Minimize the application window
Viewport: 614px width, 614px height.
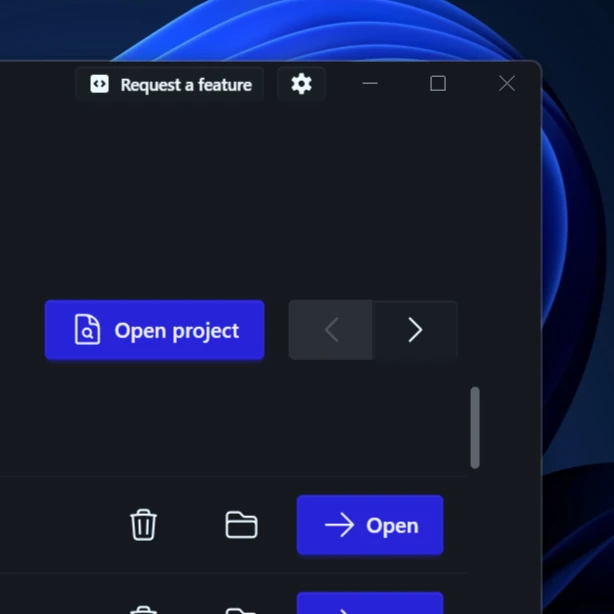tap(370, 83)
